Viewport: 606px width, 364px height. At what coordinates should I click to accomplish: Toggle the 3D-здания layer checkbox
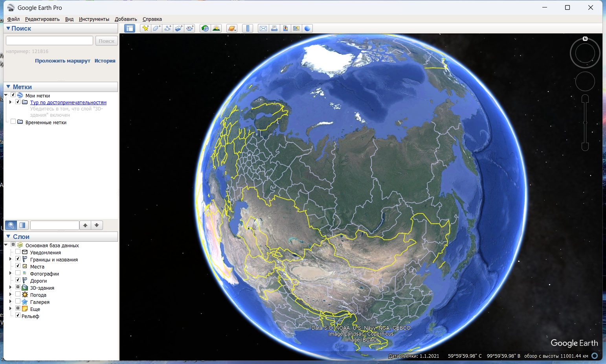(x=18, y=287)
